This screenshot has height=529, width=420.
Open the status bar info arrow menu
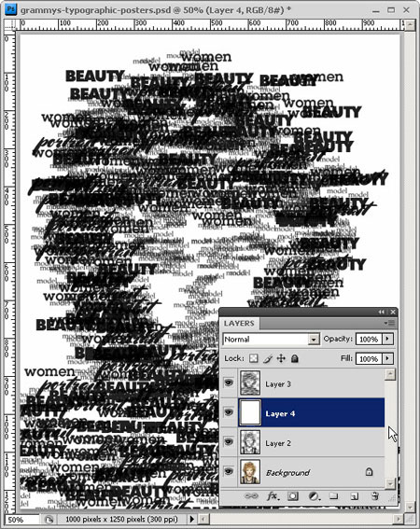pyautogui.click(x=192, y=520)
